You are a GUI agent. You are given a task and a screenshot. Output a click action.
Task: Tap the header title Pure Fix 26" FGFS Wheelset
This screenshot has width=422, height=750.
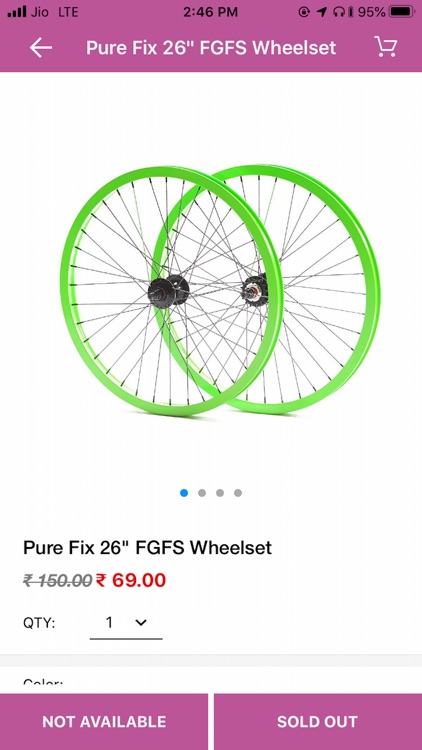click(x=211, y=48)
